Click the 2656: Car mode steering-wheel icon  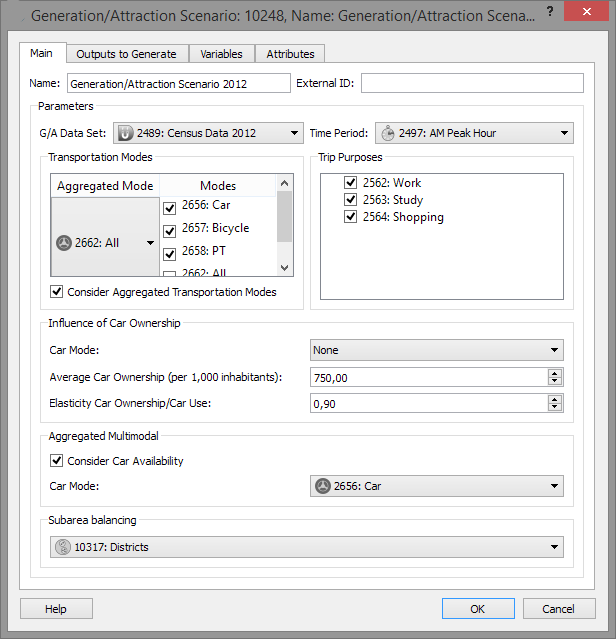click(x=323, y=486)
